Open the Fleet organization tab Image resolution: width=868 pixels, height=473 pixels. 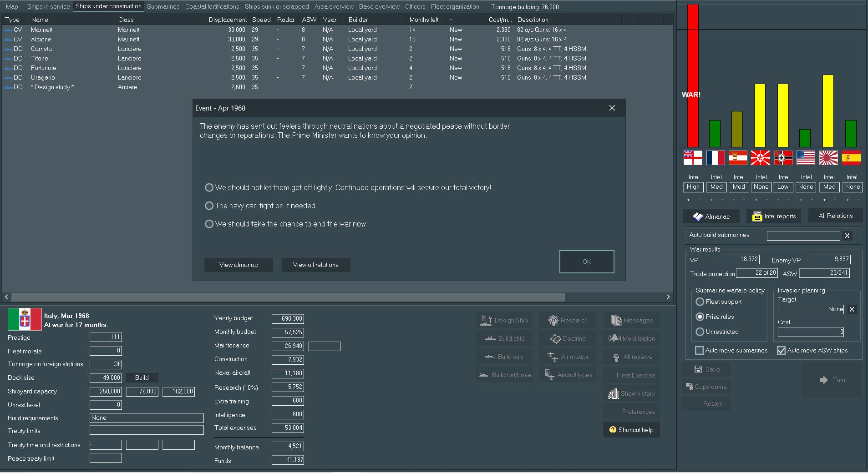[455, 6]
